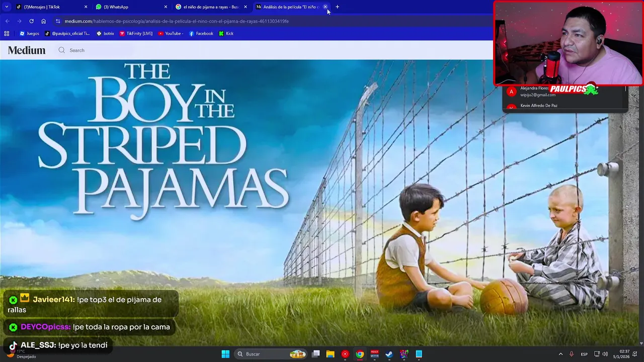Open the 17°C Despejado weather widget
The height and width of the screenshot is (362, 644).
point(21,354)
